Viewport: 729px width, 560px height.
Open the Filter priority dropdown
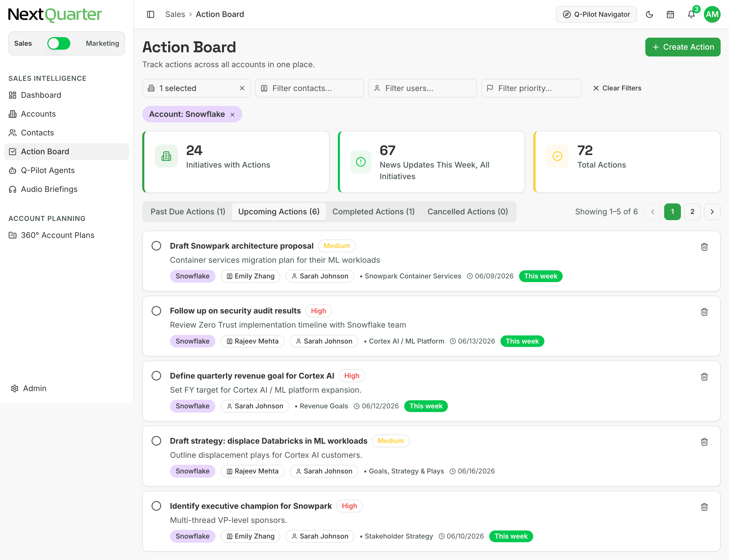click(531, 88)
